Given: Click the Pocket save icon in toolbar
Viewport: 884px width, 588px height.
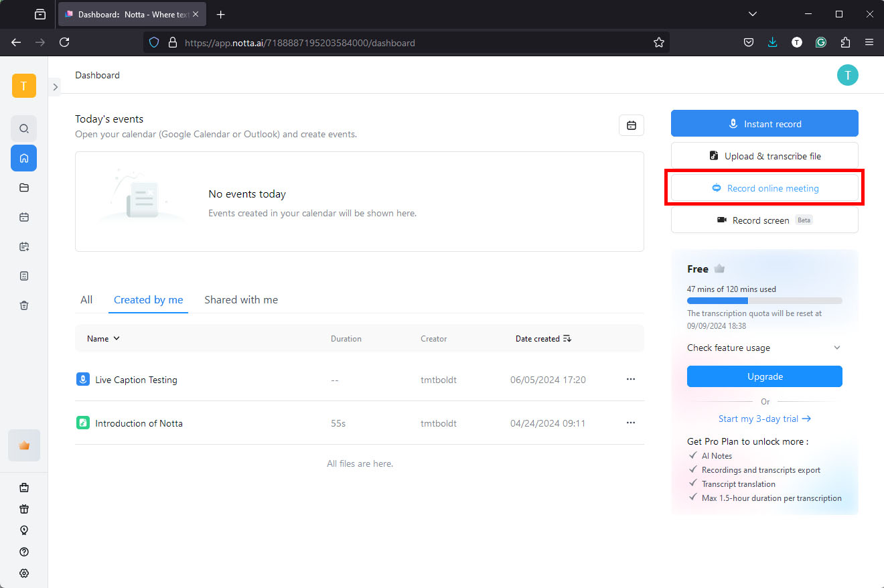Looking at the screenshot, I should [x=749, y=42].
